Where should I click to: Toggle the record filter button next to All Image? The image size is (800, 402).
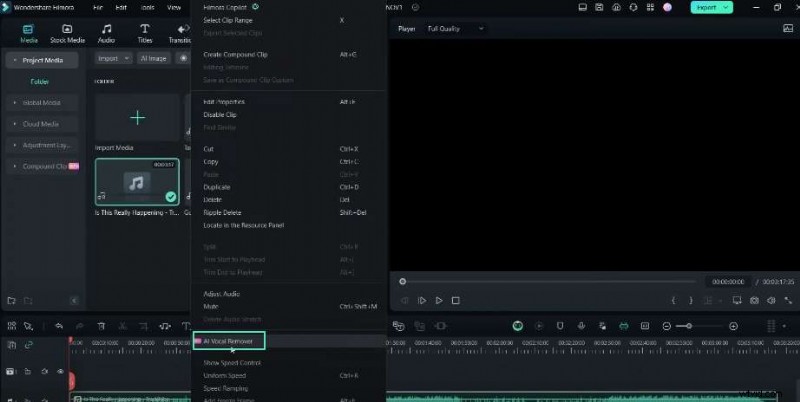coord(183,58)
